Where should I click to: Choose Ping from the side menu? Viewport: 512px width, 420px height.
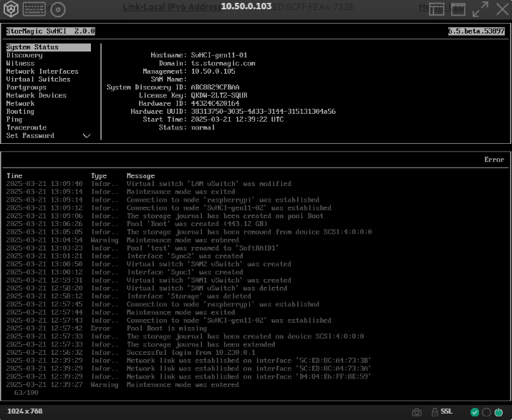tap(14, 119)
